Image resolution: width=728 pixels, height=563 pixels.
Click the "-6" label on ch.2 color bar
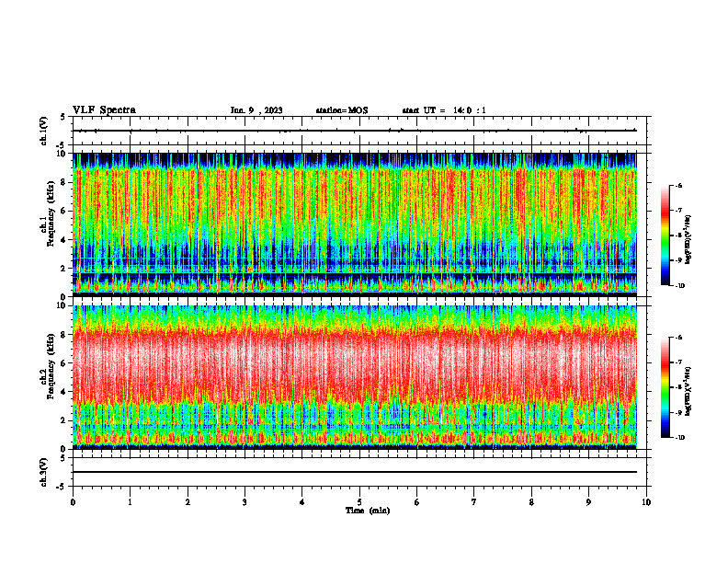tap(679, 338)
